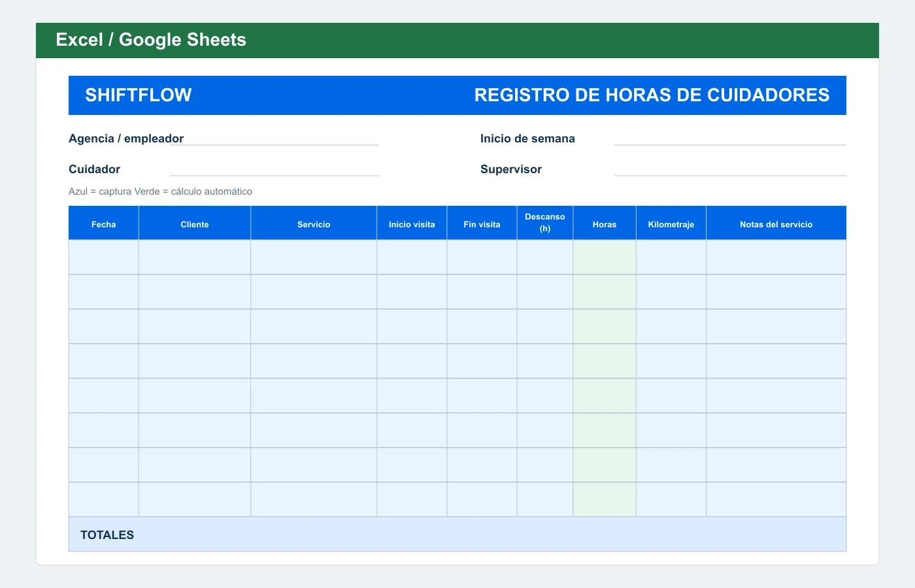Click the REGISTRO DE HORAS DE CUIDADORES heading
The image size is (915, 588).
pyautogui.click(x=652, y=95)
